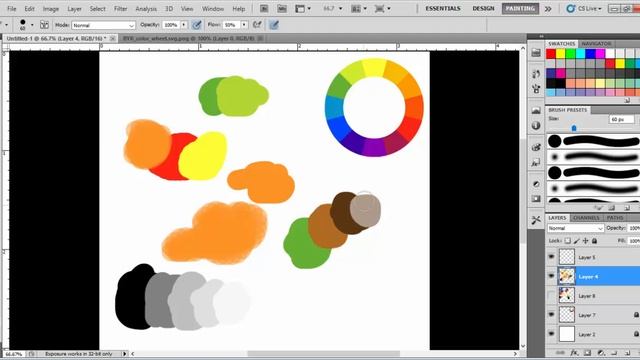Click Lock transparent pixels icon

tap(567, 241)
